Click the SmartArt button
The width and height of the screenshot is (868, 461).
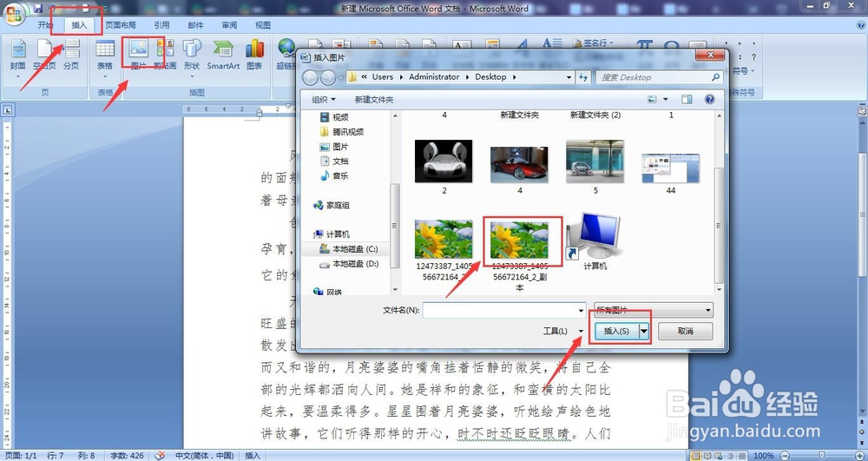point(223,56)
